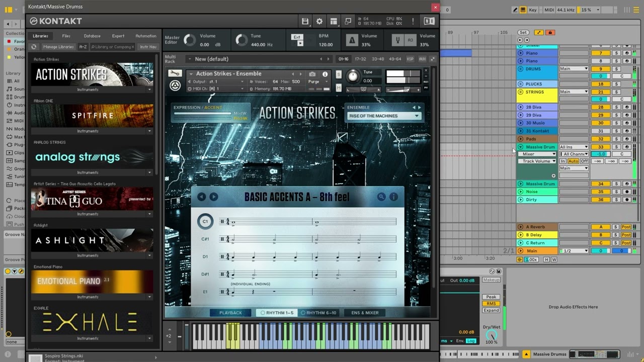Open the Ensemble Rise of the Machines dropdown
This screenshot has height=362, width=644.
coord(384,116)
